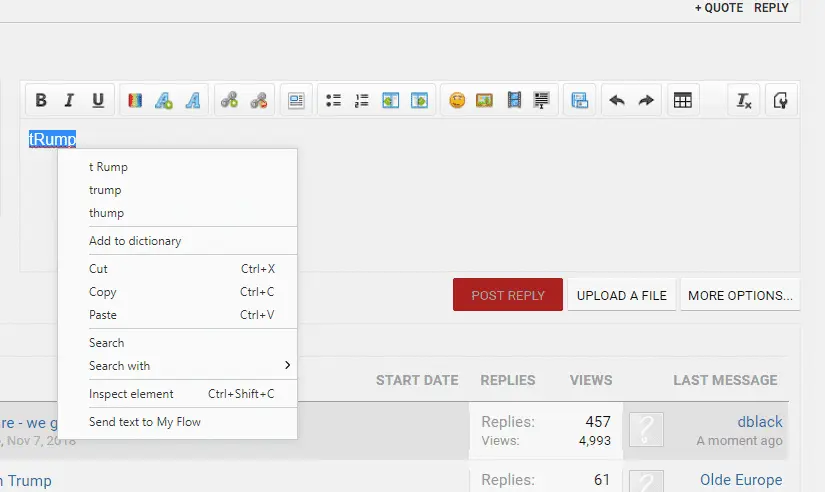This screenshot has height=492, width=825.
Task: Click the remove formatting icon
Action: point(743,100)
